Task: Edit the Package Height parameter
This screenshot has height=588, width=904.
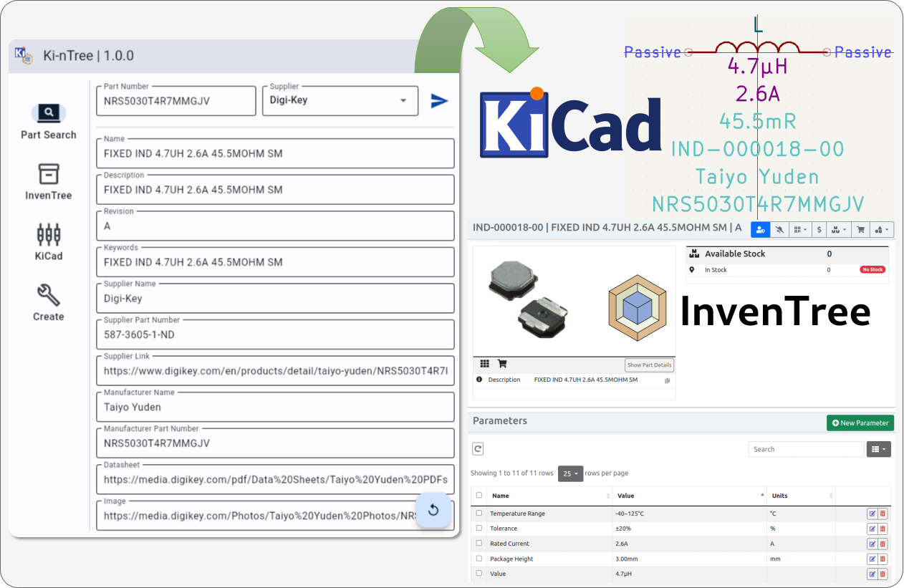Action: pyautogui.click(x=872, y=559)
